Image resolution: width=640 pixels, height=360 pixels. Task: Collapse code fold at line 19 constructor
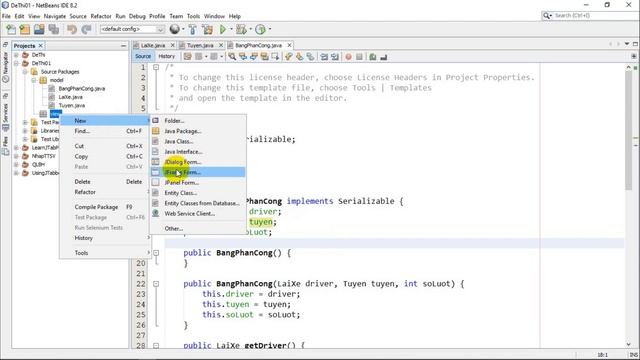(156, 253)
